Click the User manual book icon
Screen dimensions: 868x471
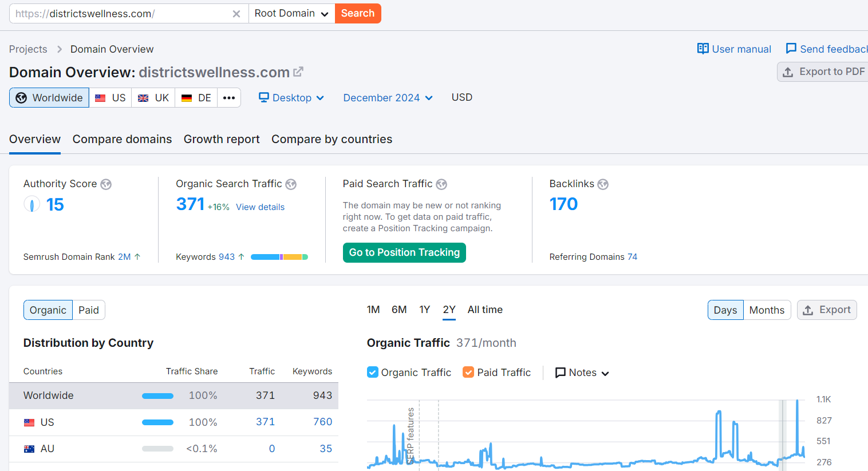click(x=703, y=49)
